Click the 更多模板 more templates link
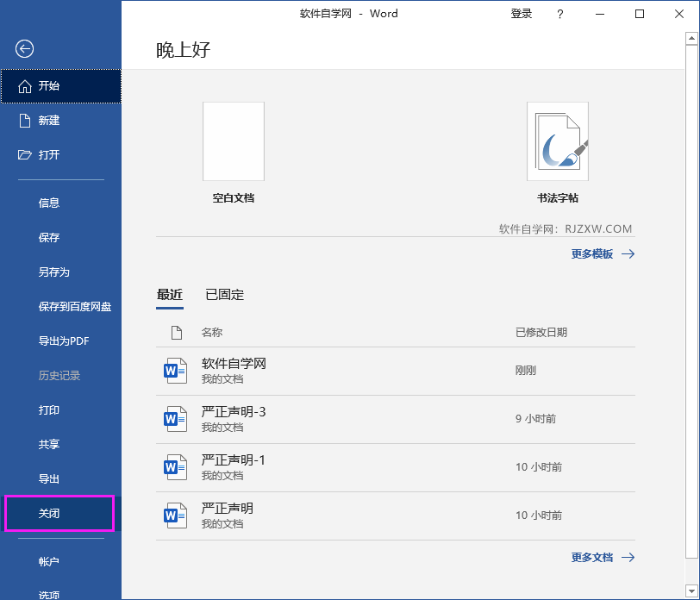The image size is (700, 600). [x=594, y=253]
